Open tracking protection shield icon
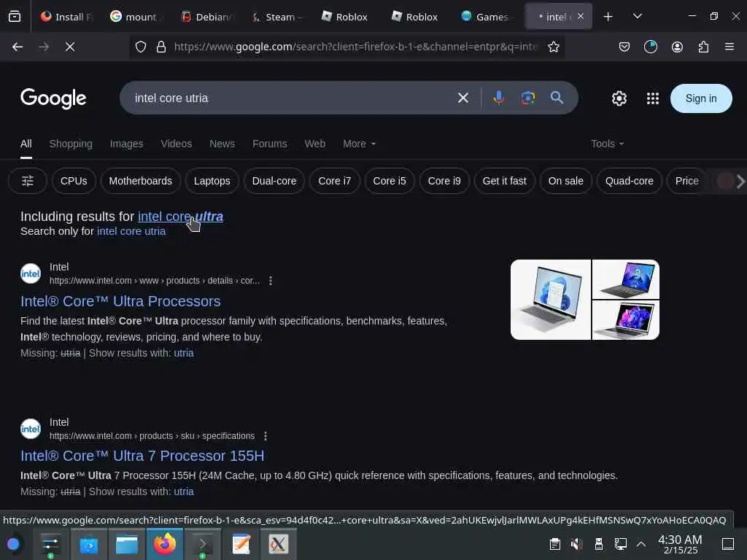Viewport: 747px width, 560px height. point(141,47)
